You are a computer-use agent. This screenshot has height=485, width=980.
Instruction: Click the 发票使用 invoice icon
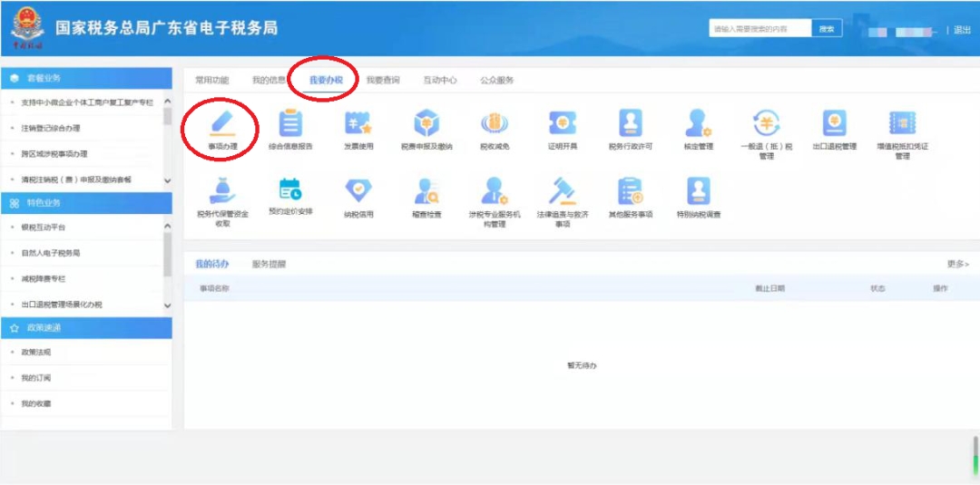(x=358, y=123)
